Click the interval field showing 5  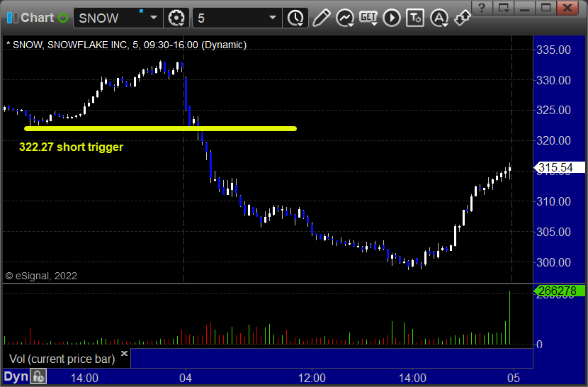point(230,18)
